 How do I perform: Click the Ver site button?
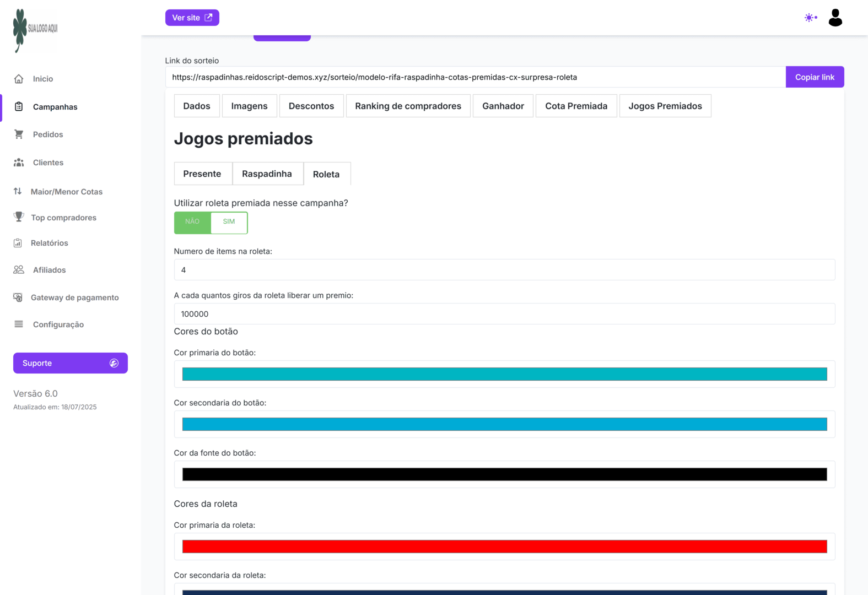(x=192, y=18)
